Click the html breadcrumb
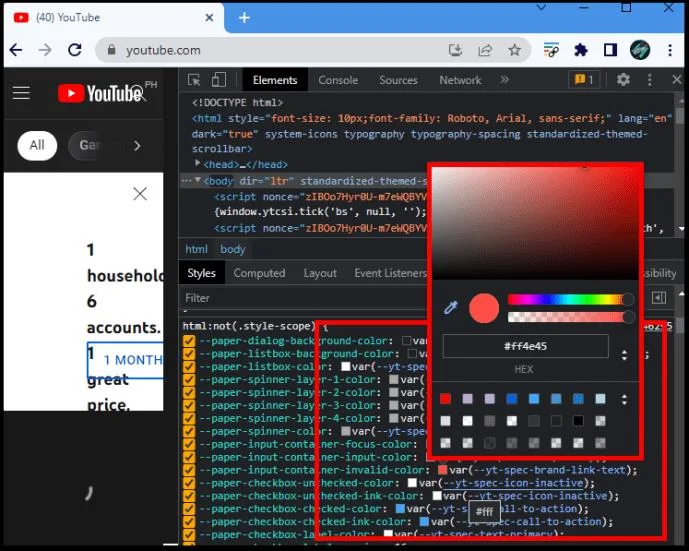The image size is (689, 551). (196, 249)
